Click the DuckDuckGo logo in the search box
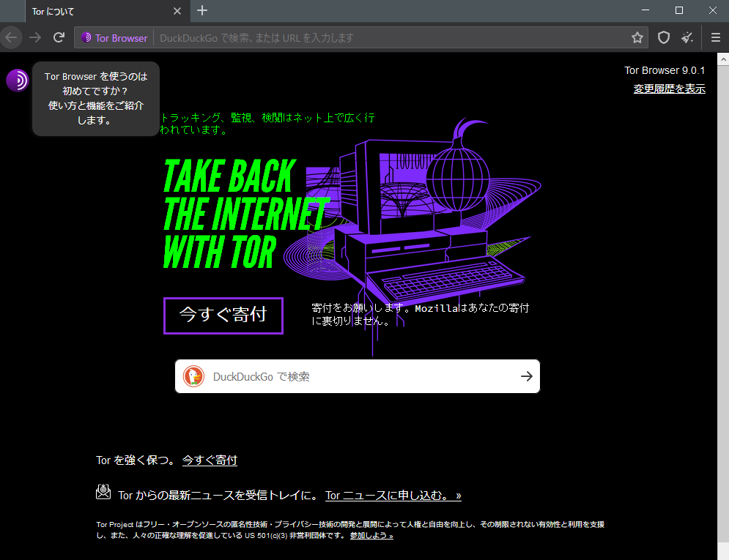Viewport: 729px width, 560px height. click(x=193, y=376)
